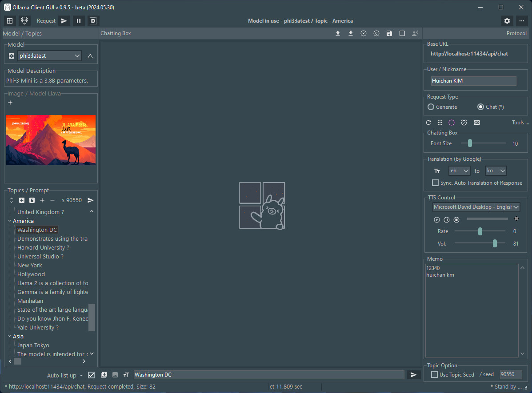The width and height of the screenshot is (532, 393).
Task: Click the save (floppy disk) icon
Action: (389, 33)
